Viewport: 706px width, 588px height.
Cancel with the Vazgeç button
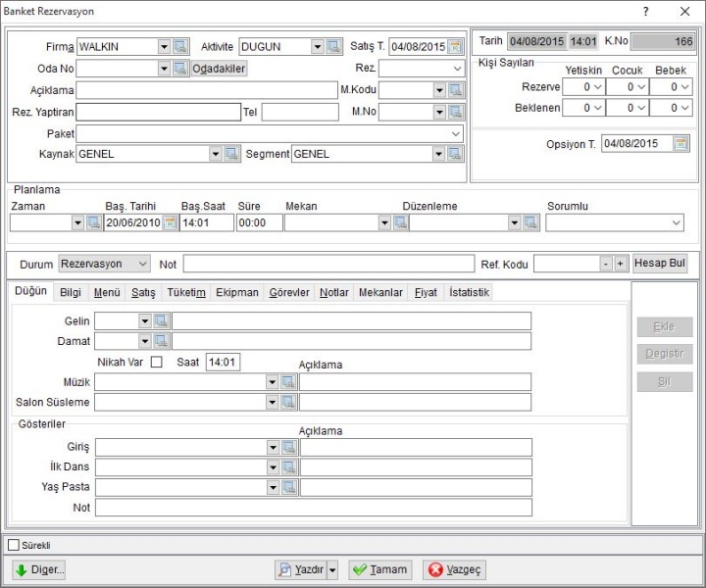[x=454, y=570]
